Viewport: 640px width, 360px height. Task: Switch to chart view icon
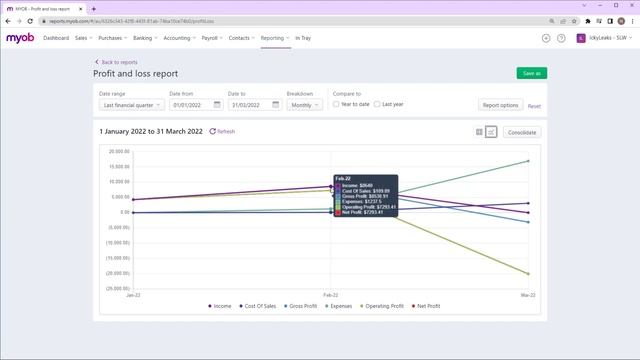491,132
